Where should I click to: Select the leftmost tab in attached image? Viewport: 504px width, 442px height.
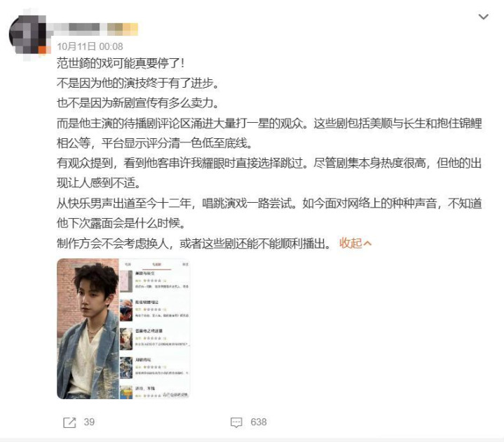tap(128, 264)
